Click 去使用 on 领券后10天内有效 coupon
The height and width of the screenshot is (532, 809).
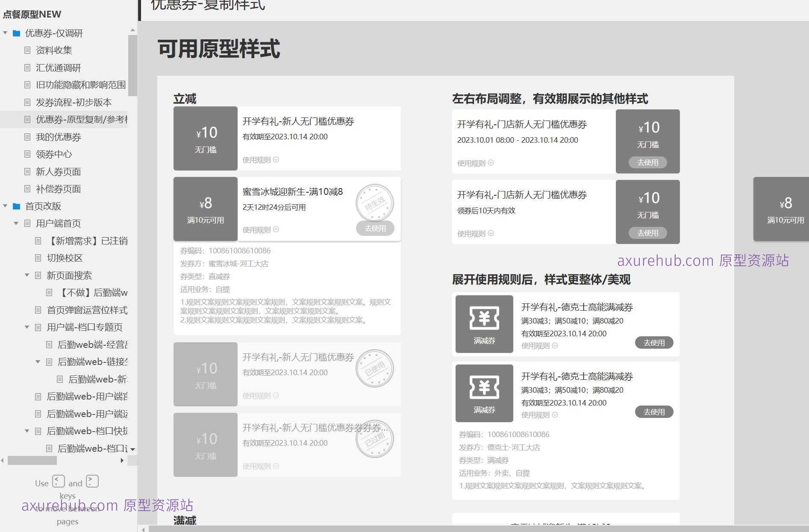pyautogui.click(x=648, y=233)
